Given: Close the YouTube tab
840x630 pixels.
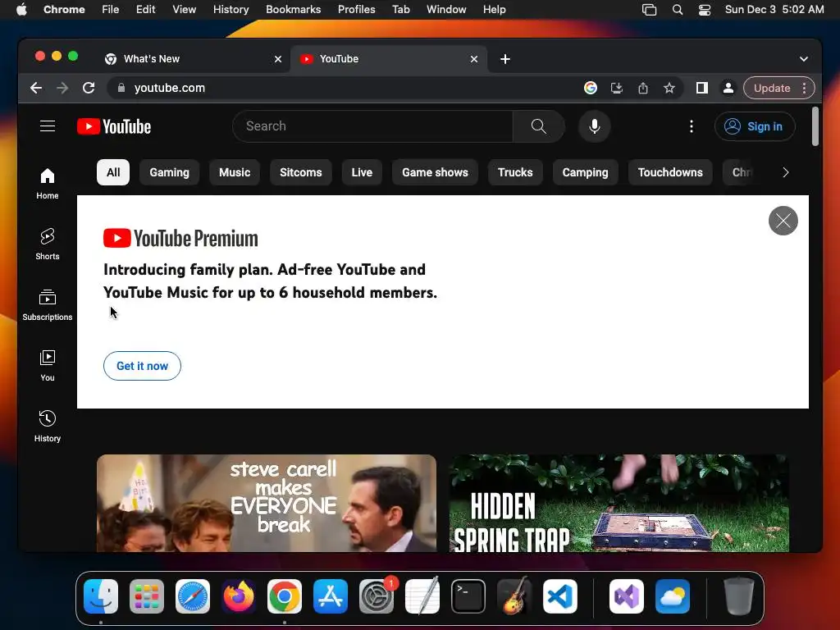Looking at the screenshot, I should (474, 59).
